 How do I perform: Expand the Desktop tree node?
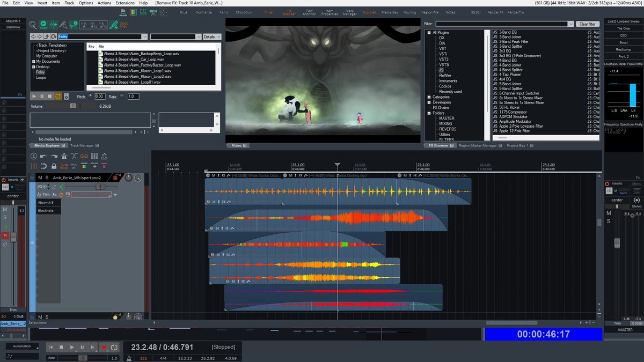34,67
